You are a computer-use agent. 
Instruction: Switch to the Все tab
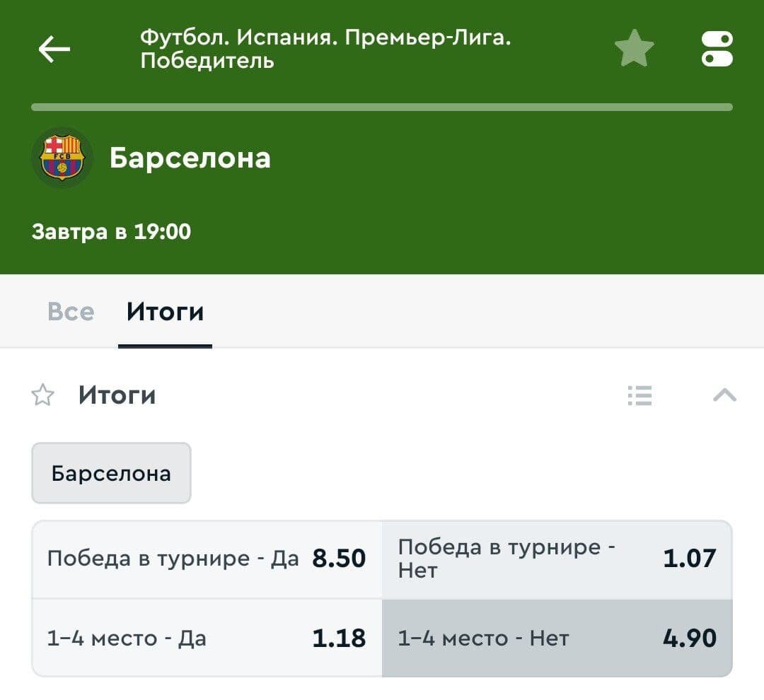click(x=71, y=312)
